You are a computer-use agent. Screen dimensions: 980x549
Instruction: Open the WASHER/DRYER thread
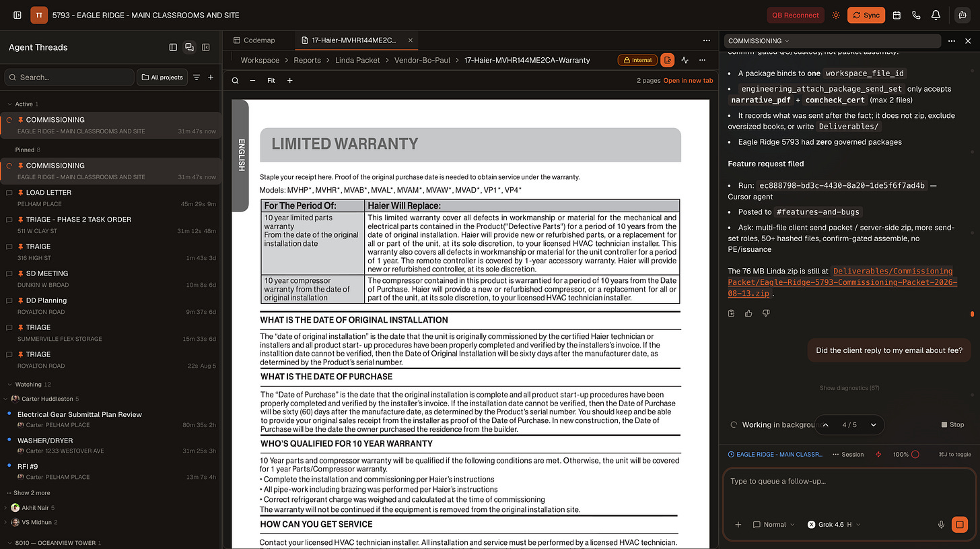(111, 445)
